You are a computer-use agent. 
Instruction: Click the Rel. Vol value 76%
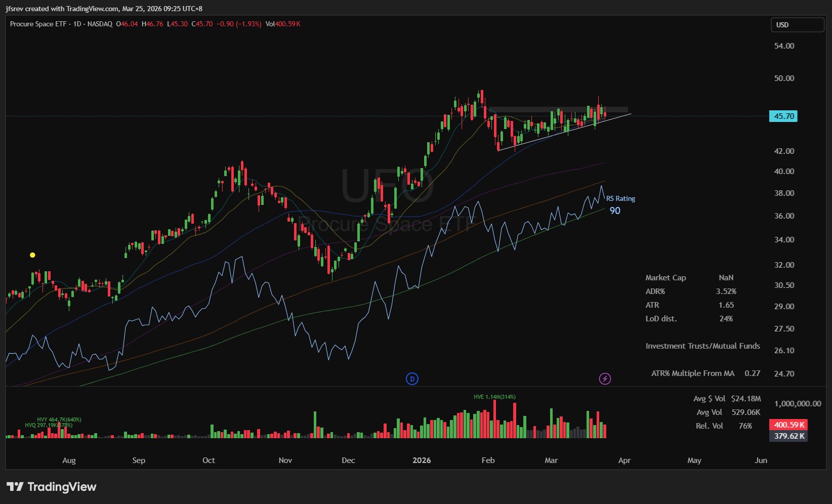tap(745, 426)
